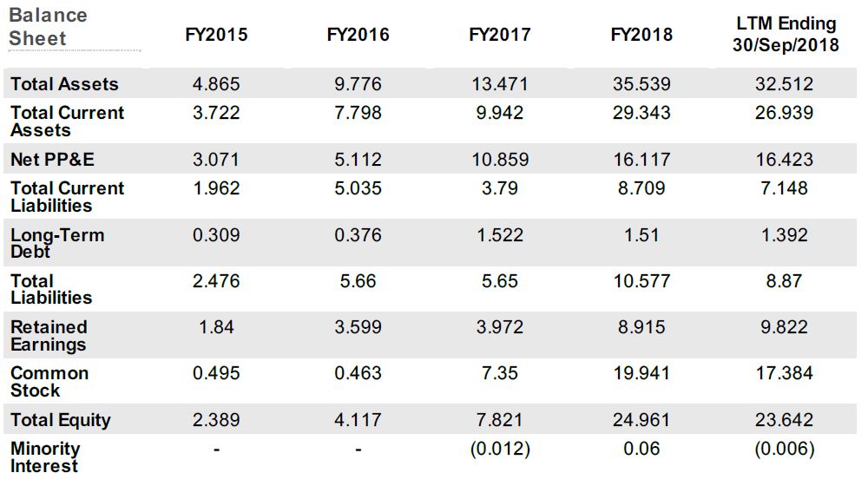The image size is (868, 486).
Task: Select Total Current Liabilities row label
Action: [x=67, y=196]
